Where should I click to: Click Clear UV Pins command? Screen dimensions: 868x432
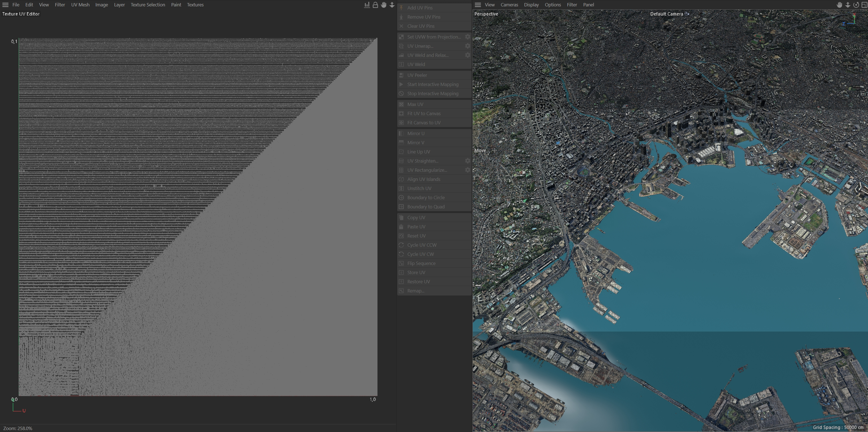pos(434,26)
